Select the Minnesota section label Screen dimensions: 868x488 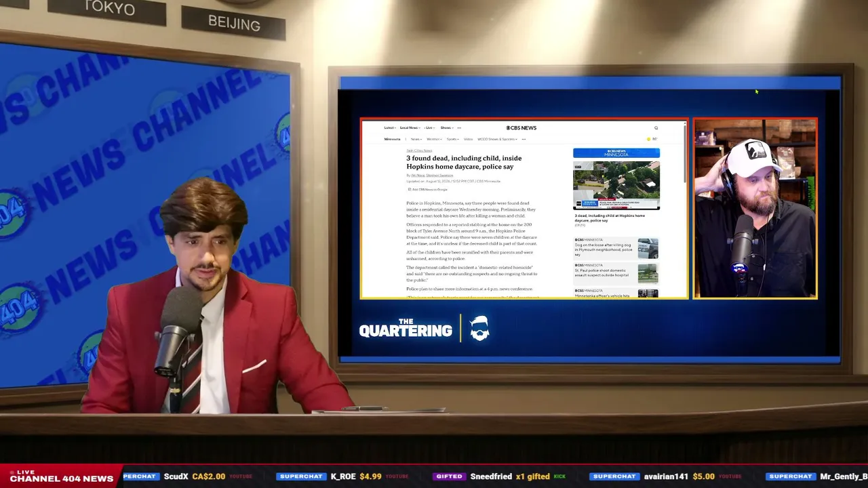pyautogui.click(x=393, y=139)
